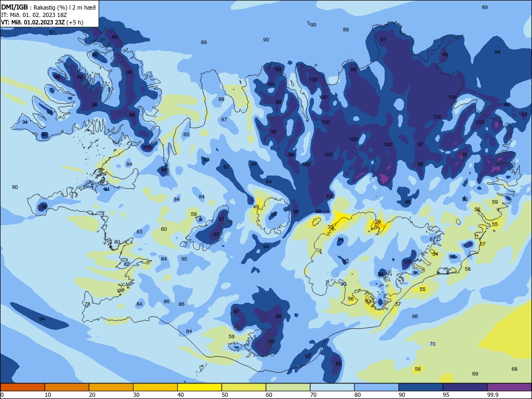Image resolution: width=532 pixels, height=399 pixels.
Task: Click the humidity value '39' on the map
Action: click(330, 227)
